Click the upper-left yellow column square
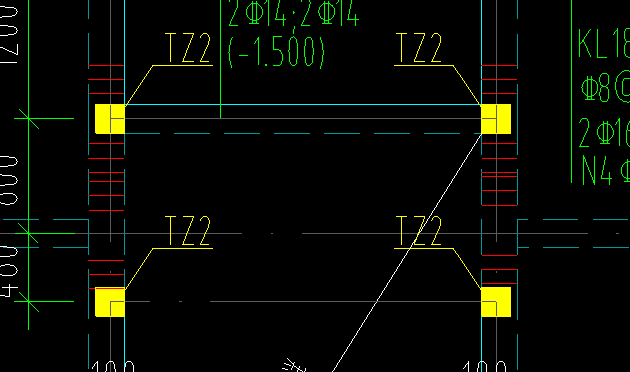630x372 pixels. [x=110, y=119]
